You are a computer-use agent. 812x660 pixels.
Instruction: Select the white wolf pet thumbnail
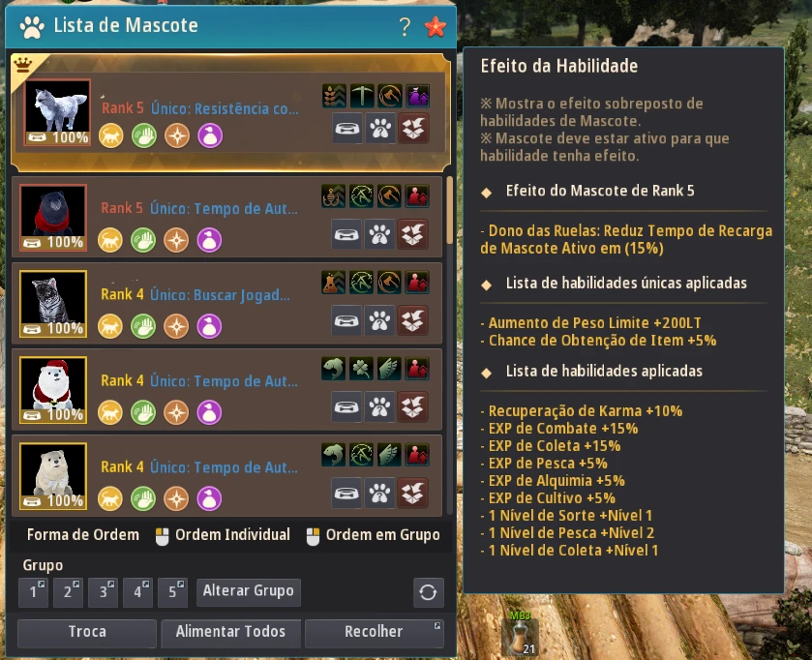[57, 112]
